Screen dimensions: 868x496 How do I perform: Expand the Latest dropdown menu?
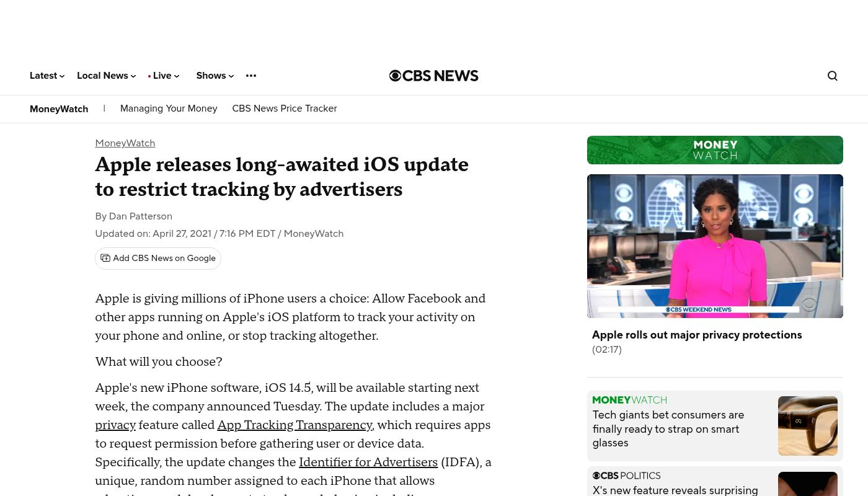pyautogui.click(x=47, y=76)
